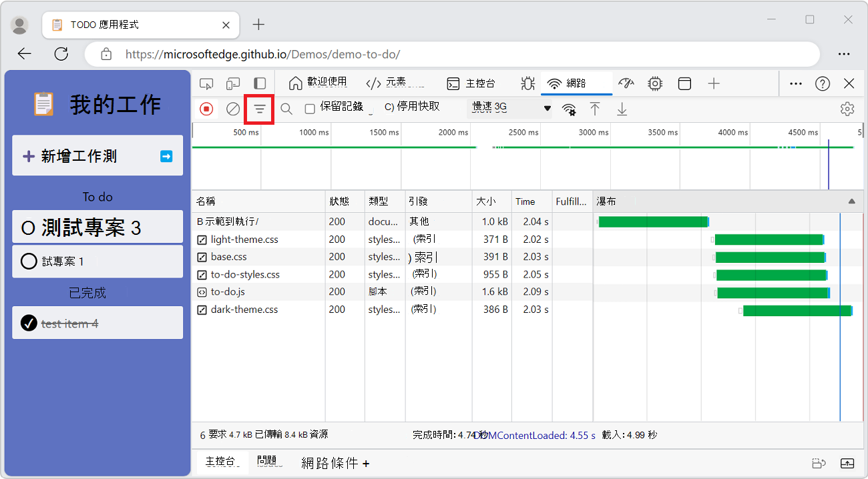Click the inspect element picker icon
The height and width of the screenshot is (479, 868).
click(x=206, y=83)
